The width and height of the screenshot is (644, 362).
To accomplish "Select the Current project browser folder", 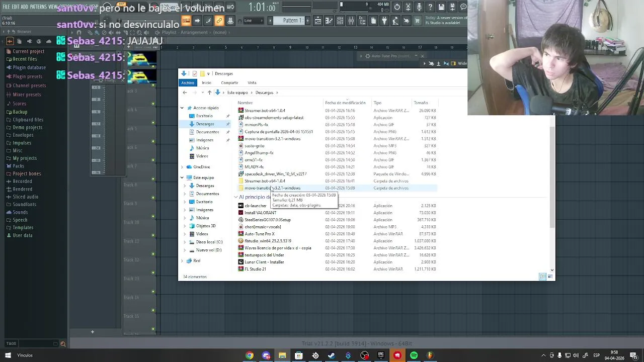I will [x=29, y=51].
